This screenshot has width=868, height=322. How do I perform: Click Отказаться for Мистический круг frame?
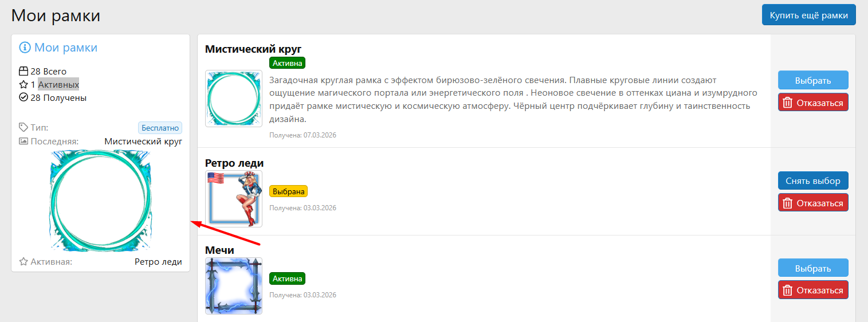(x=813, y=103)
